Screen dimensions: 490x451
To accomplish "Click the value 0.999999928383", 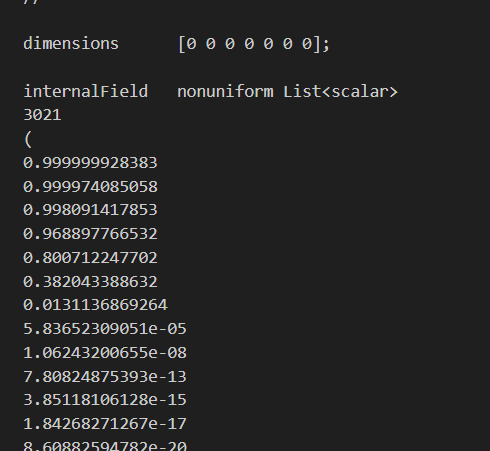I will tap(90, 163).
